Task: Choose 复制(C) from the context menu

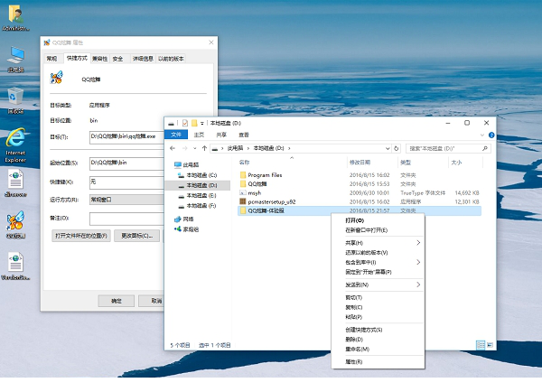Action: coord(378,307)
